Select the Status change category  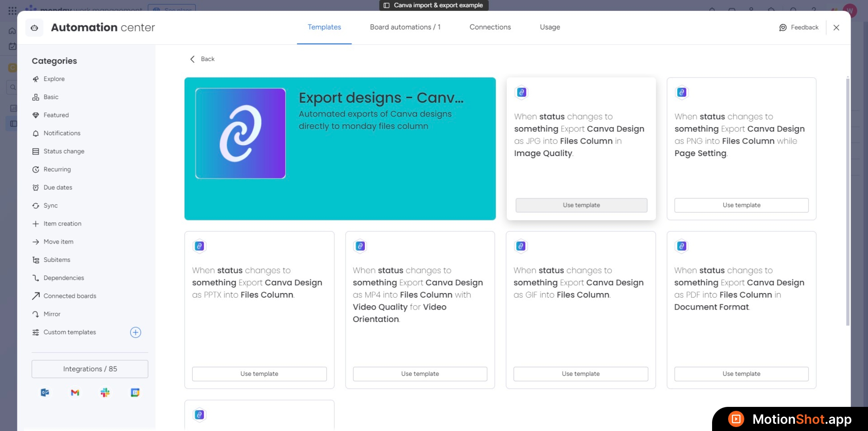[x=64, y=151]
